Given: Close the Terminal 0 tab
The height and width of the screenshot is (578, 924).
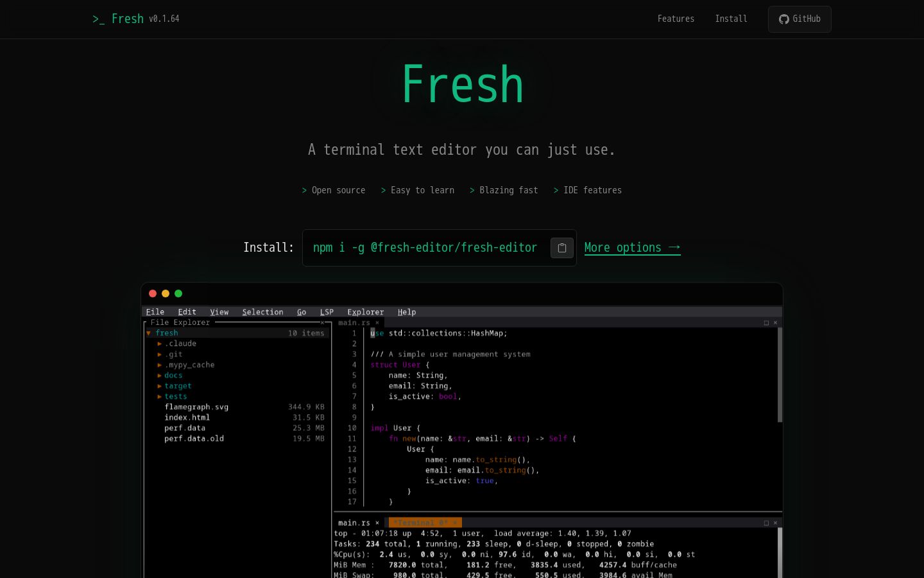Looking at the screenshot, I should [456, 523].
